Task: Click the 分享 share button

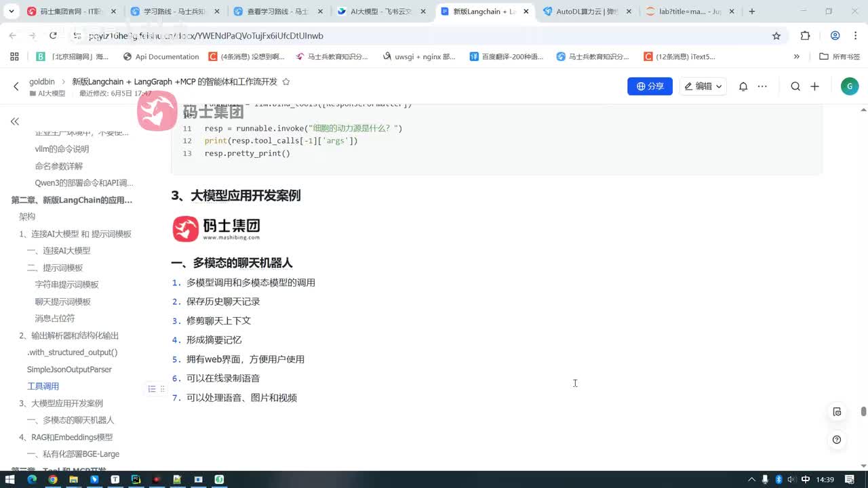Action: (x=650, y=86)
